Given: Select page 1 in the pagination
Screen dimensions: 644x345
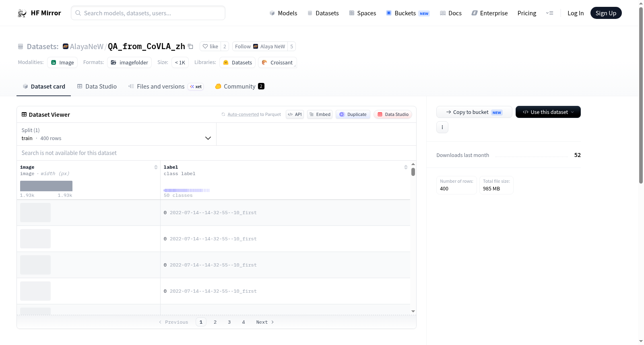Looking at the screenshot, I should coord(201,322).
